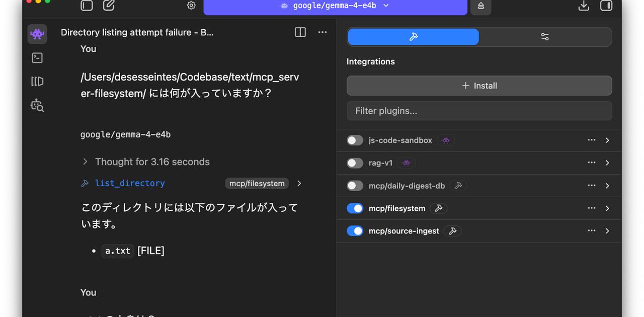Screen dimensions: 644x317
Task: Click the hammer icon next to list_directory
Action: 85,183
